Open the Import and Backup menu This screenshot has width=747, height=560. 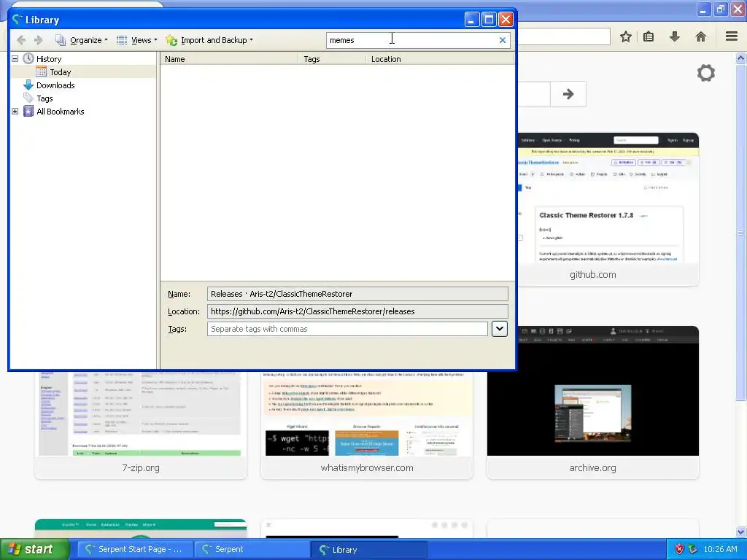(209, 40)
